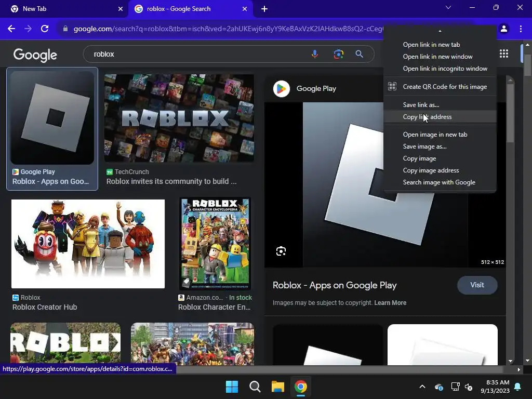This screenshot has height=399, width=532.
Task: Select the ROBLOX forest banner thumbnail
Action: [x=65, y=344]
